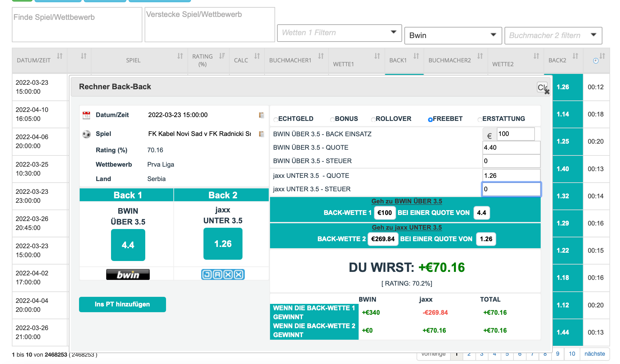Screen dimensions: 620x364
Task: Sort by CALC column arrows
Action: pos(257,56)
